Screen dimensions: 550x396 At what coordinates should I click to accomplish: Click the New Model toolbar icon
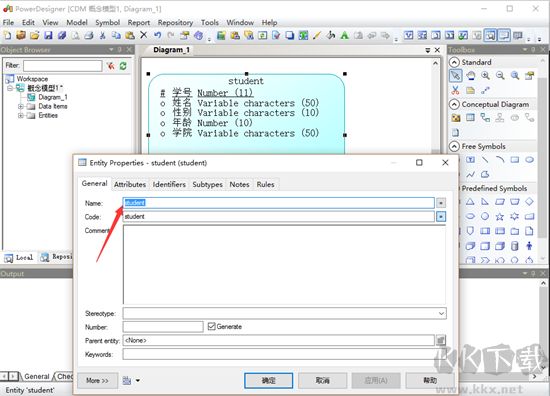7,35
